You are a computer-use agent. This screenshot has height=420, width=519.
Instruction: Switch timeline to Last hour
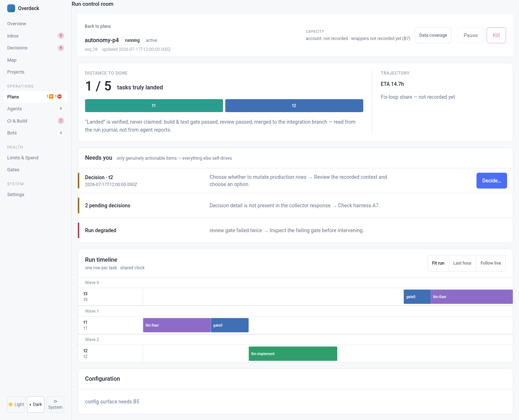(x=462, y=263)
